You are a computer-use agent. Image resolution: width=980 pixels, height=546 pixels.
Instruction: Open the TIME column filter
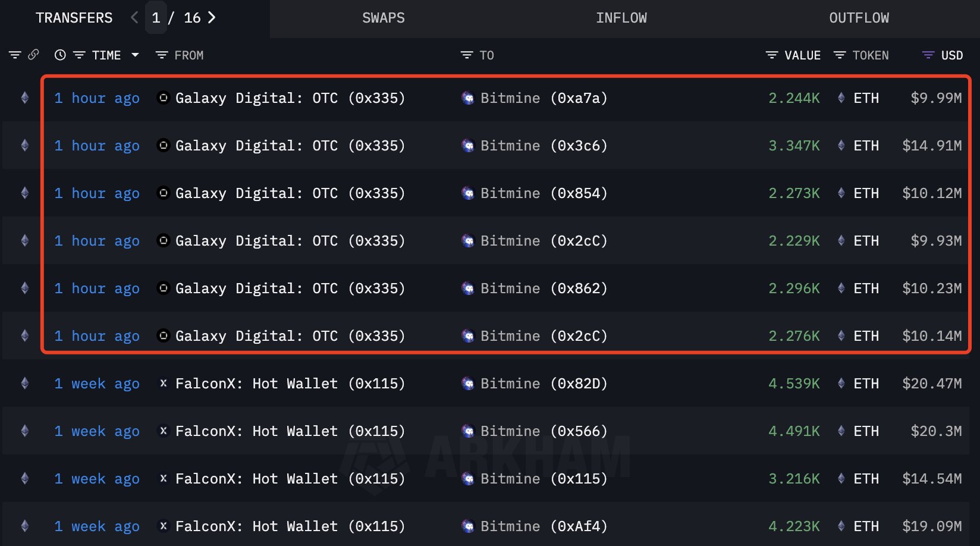[x=79, y=55]
